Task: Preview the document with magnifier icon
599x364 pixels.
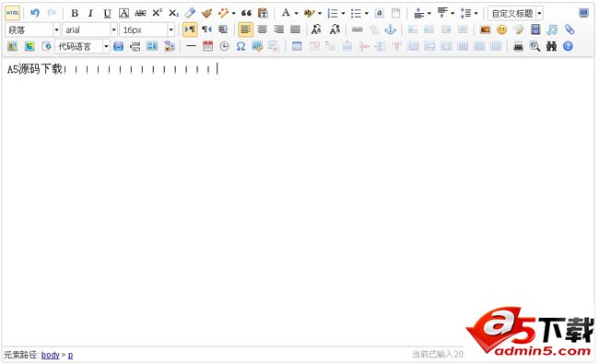Action: [x=534, y=46]
